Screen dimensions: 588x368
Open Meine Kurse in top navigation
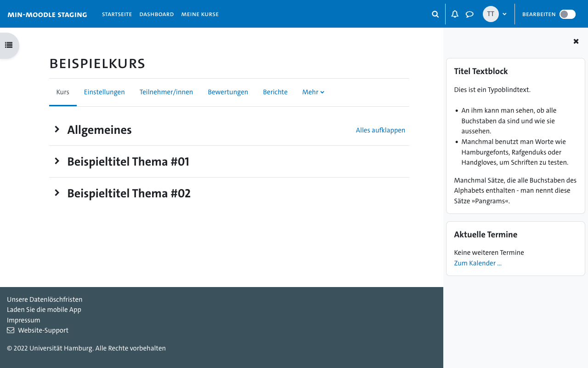pyautogui.click(x=200, y=14)
